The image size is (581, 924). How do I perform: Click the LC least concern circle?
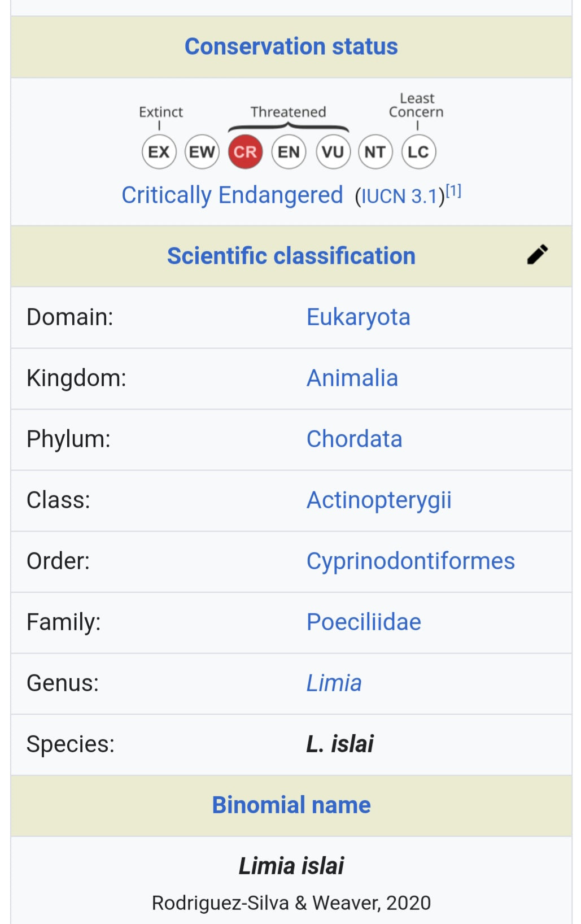click(x=418, y=152)
